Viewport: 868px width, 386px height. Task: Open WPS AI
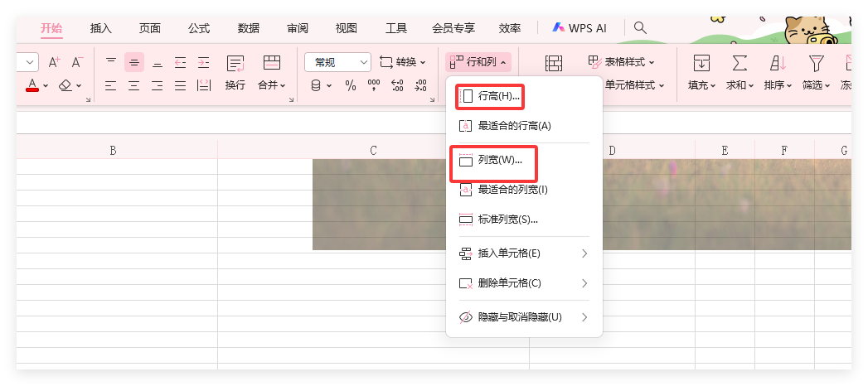[x=579, y=28]
